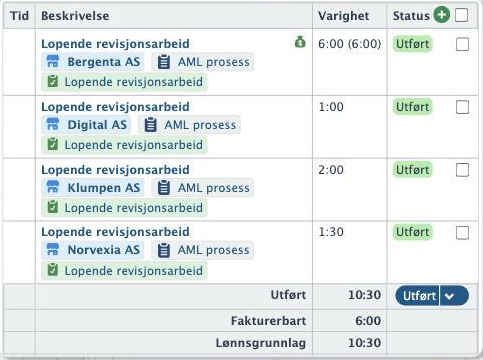The width and height of the screenshot is (483, 360).
Task: Click the Utført badge on Klumpen AS row
Action: (x=413, y=170)
